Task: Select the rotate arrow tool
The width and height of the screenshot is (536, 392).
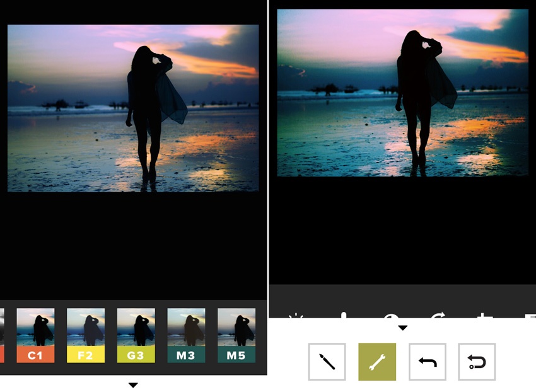Action: pyautogui.click(x=438, y=315)
